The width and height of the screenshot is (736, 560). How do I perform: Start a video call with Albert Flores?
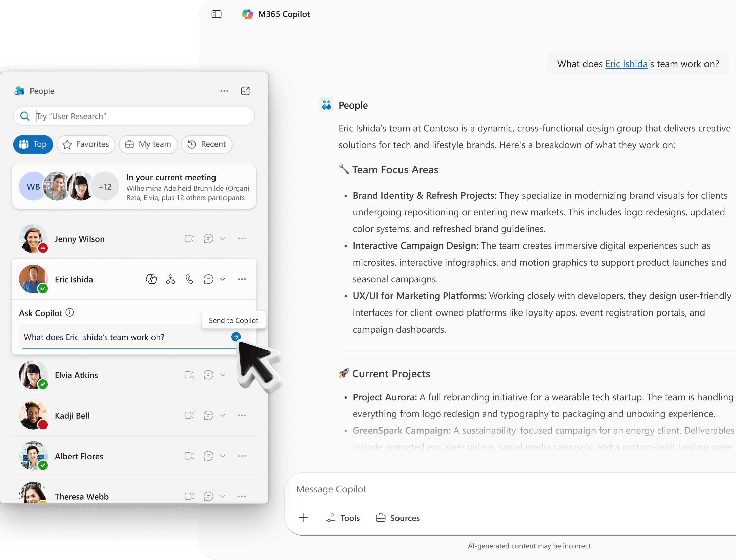[190, 456]
